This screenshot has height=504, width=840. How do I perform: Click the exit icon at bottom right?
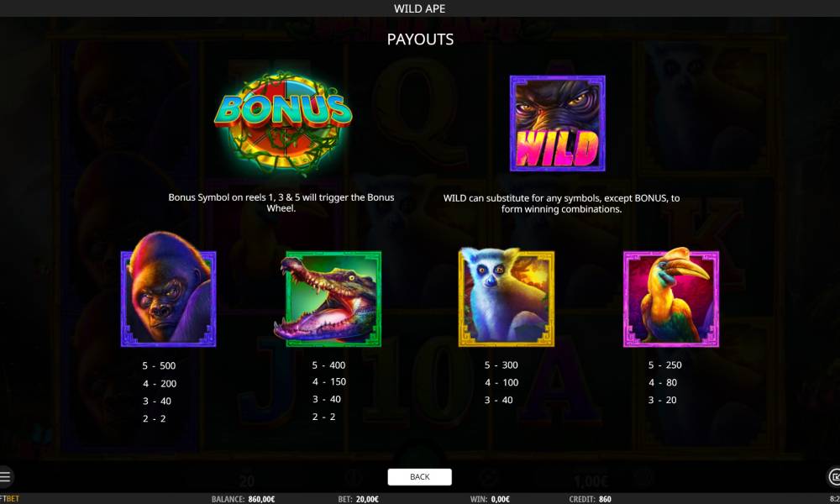pos(834,476)
